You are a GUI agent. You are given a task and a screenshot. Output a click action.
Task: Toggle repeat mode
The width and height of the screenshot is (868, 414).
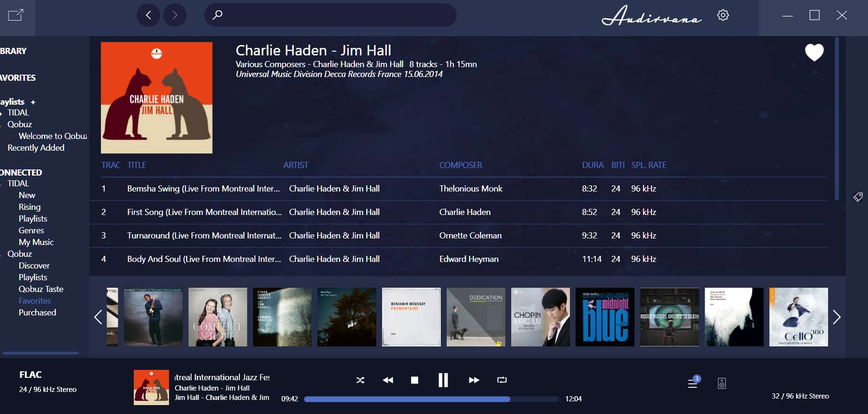point(502,380)
